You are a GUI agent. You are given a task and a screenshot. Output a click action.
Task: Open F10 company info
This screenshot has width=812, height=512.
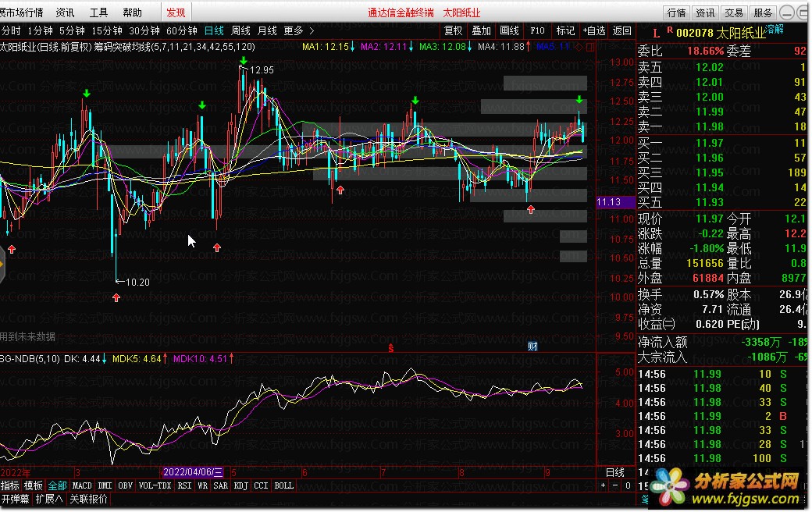(x=537, y=31)
